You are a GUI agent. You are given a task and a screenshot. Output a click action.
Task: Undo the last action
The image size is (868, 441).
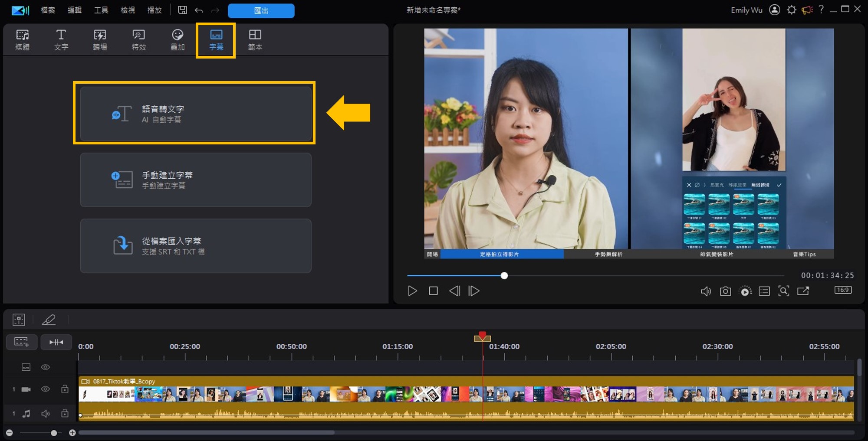199,10
